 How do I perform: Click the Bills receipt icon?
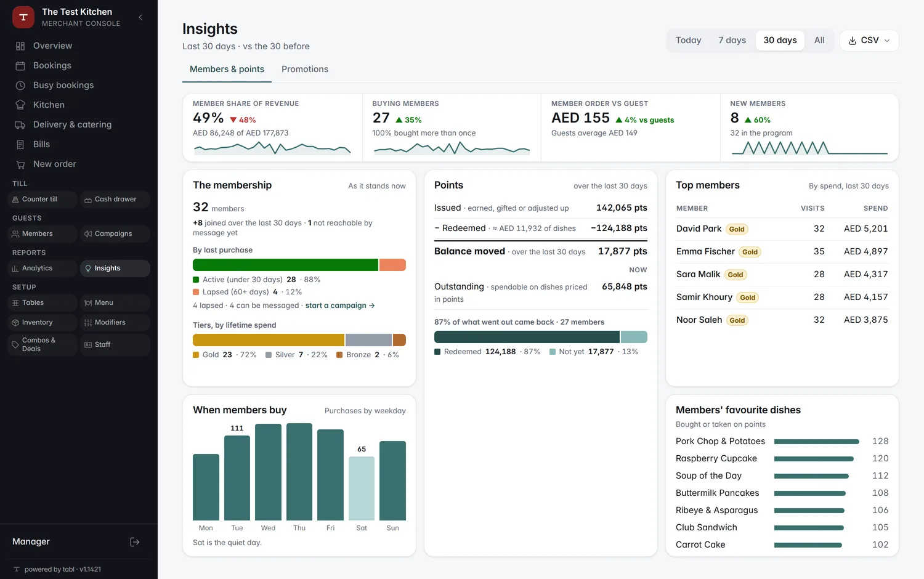point(20,145)
